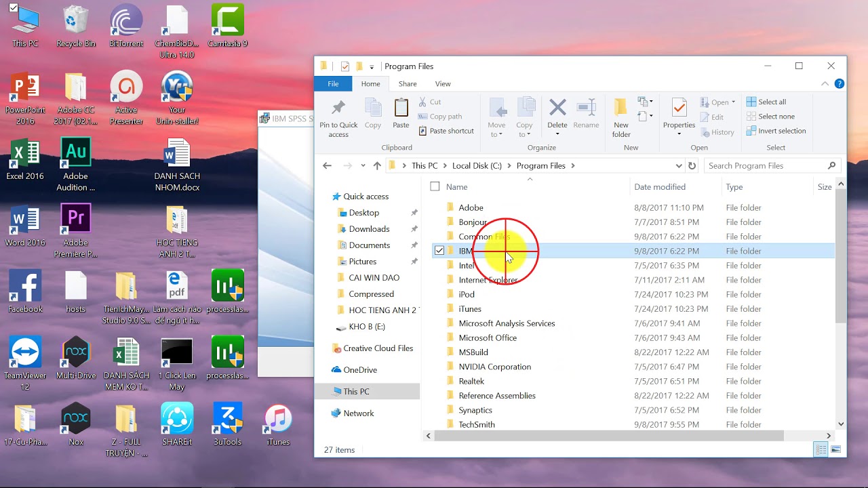Go back with the left arrow
Viewport: 868px width, 488px height.
(327, 165)
